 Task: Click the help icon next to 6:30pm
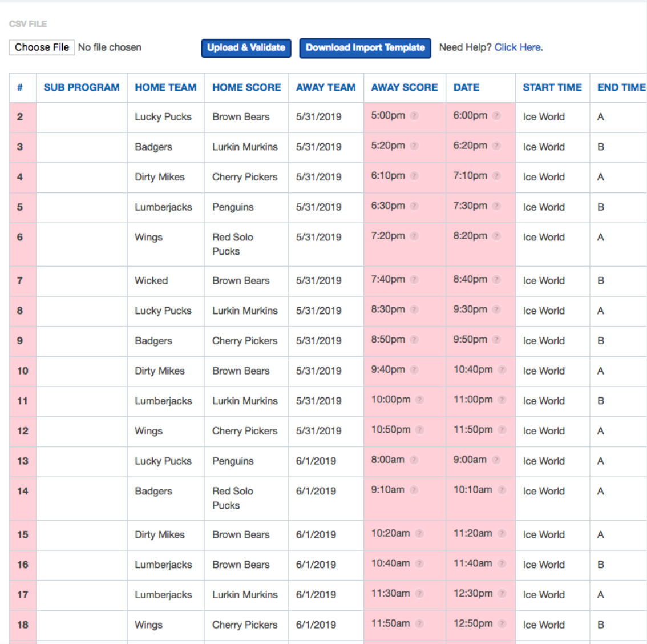point(414,206)
